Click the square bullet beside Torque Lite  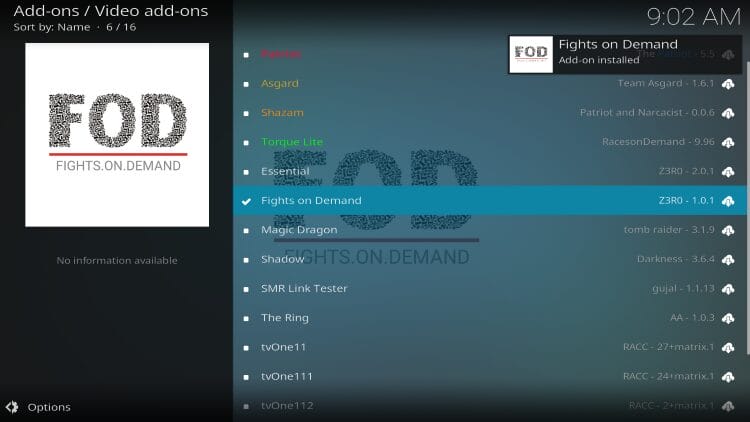[x=246, y=143]
